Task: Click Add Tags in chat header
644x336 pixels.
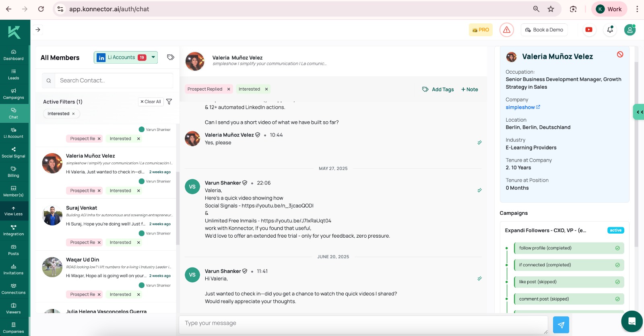Action: tap(438, 89)
